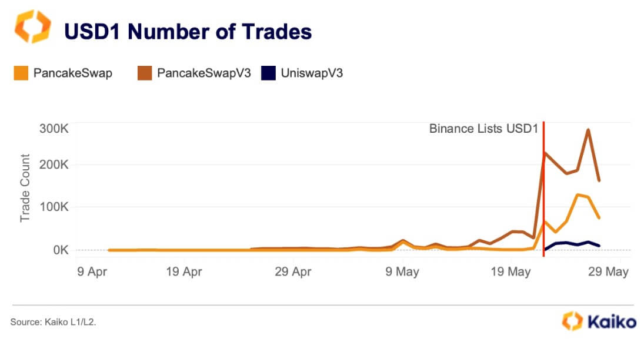Click the Trade Count axis title
Screen dimensions: 644x339
click(x=26, y=188)
